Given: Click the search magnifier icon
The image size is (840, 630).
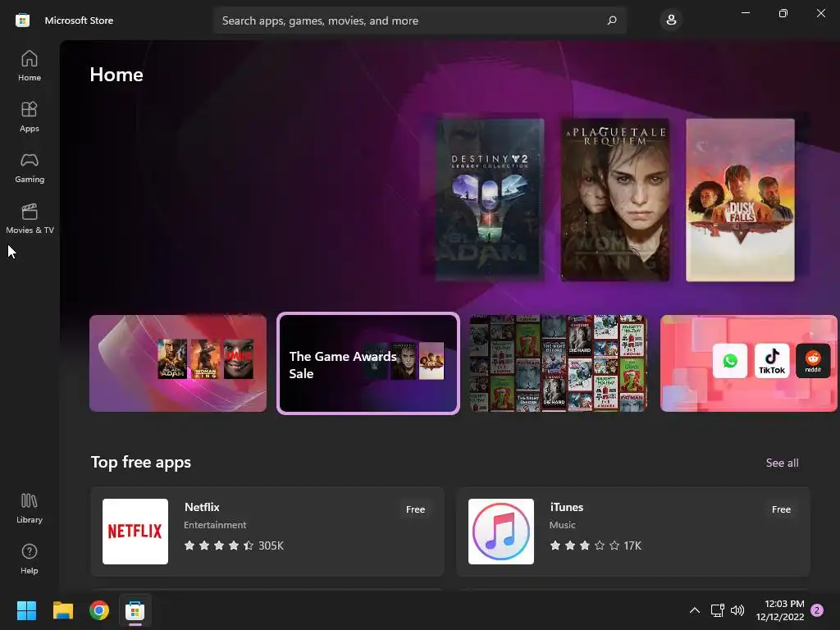Looking at the screenshot, I should pyautogui.click(x=611, y=21).
